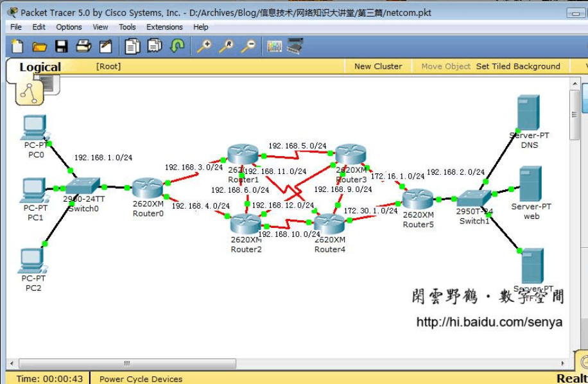Viewport: 588px width, 384px height.
Task: Click the Copy icon in toolbar
Action: pyautogui.click(x=132, y=46)
